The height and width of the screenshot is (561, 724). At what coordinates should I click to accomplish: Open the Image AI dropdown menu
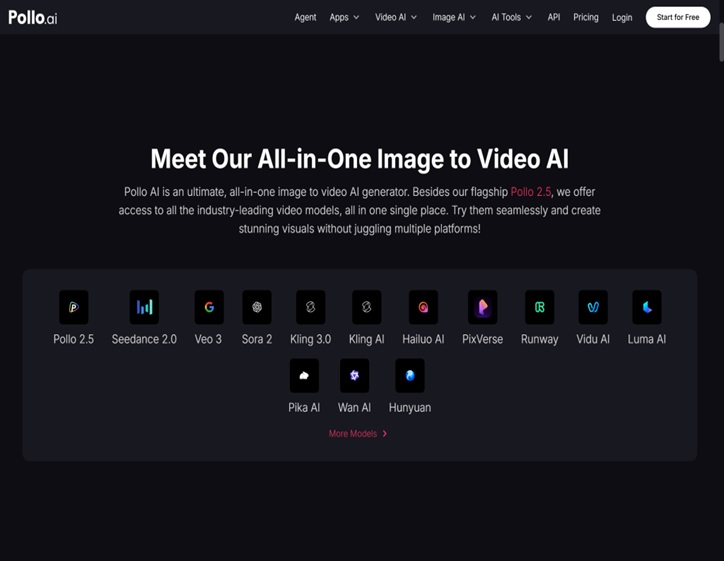pos(454,18)
